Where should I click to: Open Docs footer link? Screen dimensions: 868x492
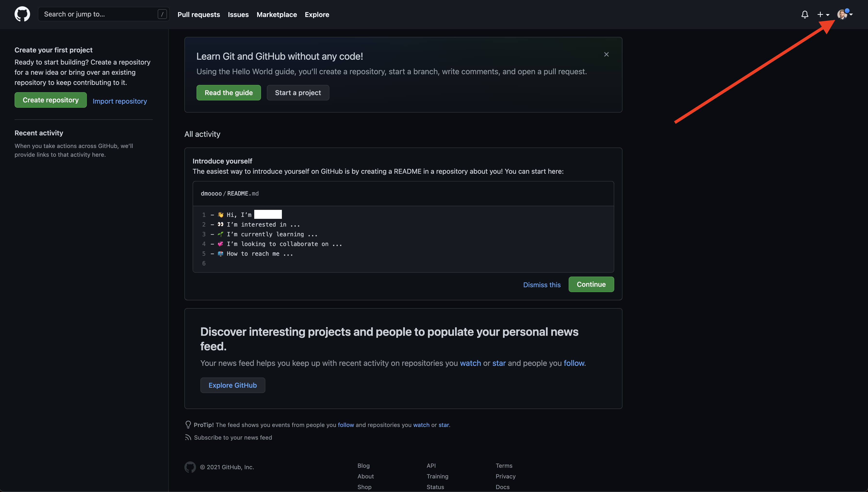(x=503, y=487)
